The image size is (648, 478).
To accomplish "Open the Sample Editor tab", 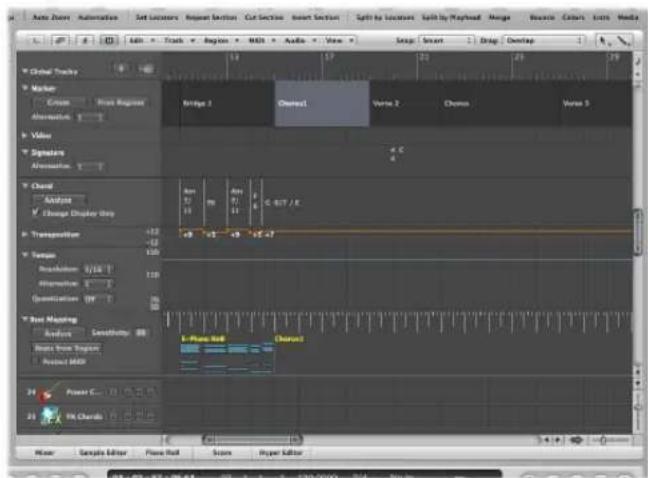I will click(x=103, y=452).
